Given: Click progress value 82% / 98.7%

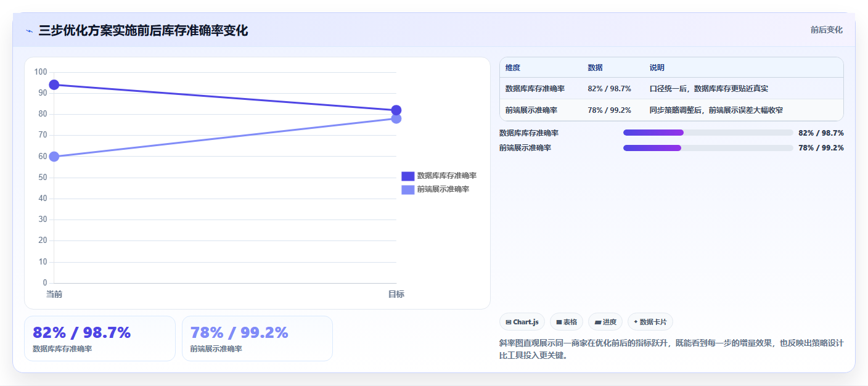Looking at the screenshot, I should point(821,133).
